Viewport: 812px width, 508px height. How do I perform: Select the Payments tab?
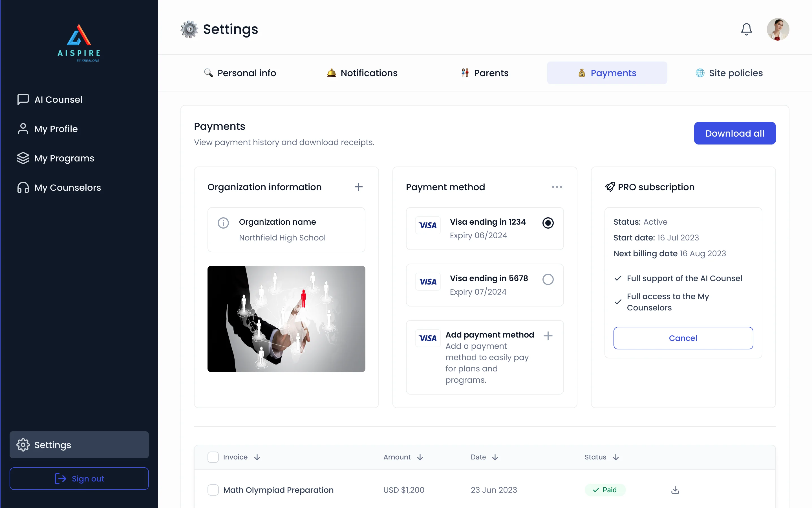point(607,73)
